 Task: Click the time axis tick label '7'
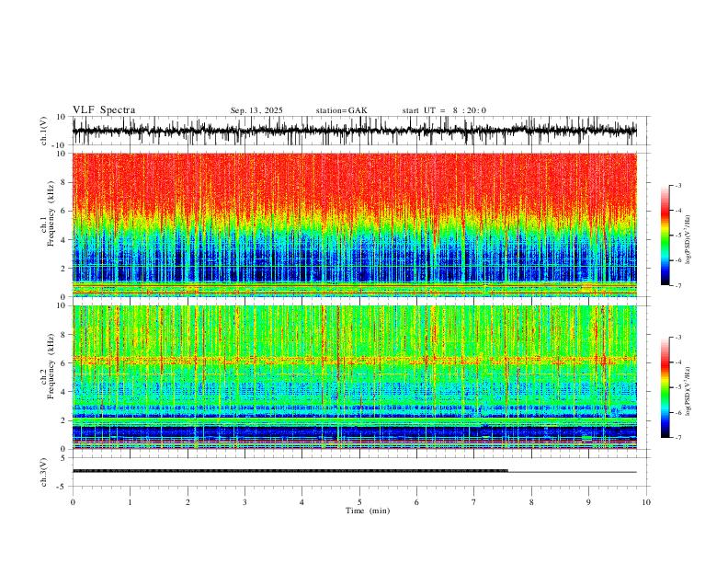pyautogui.click(x=474, y=502)
